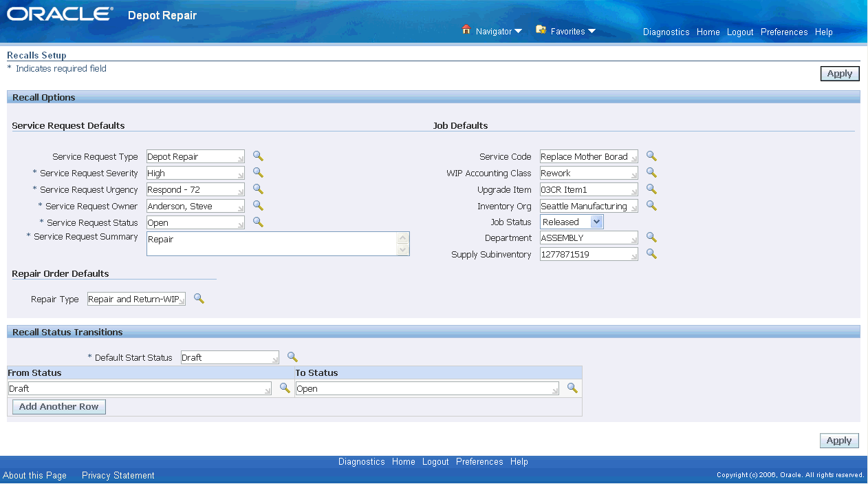Click the Department field
The image size is (868, 484).
pos(589,238)
